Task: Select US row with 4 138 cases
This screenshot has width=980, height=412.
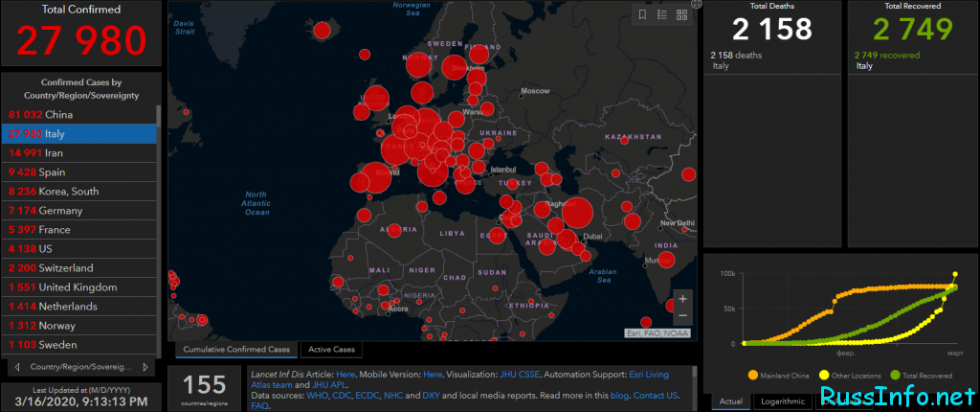Action: (x=78, y=249)
